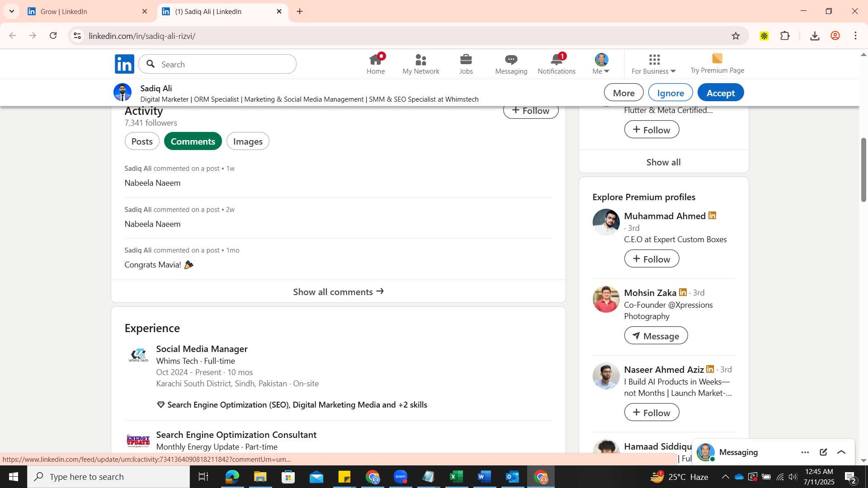Select the Comments activity filter
The height and width of the screenshot is (488, 868).
(193, 141)
